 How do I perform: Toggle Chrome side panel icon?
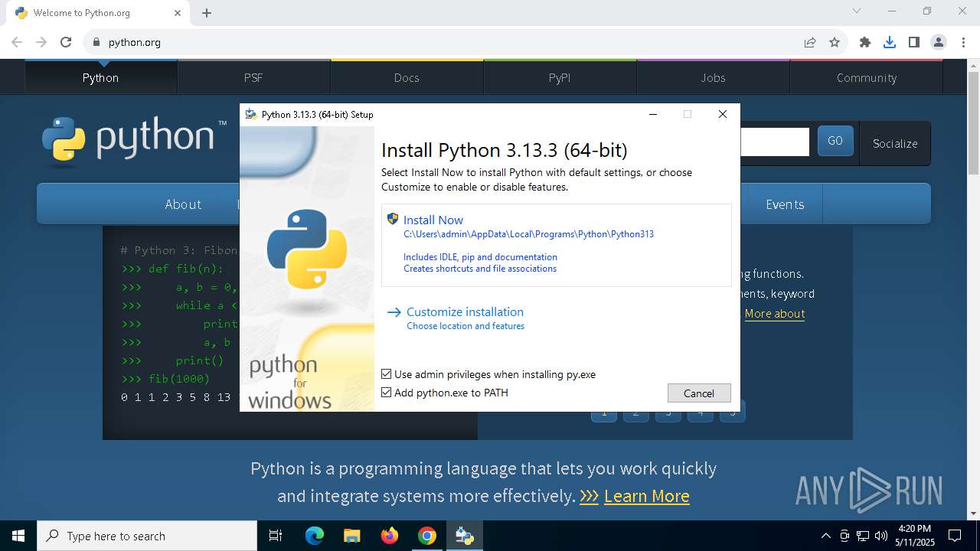tap(914, 42)
